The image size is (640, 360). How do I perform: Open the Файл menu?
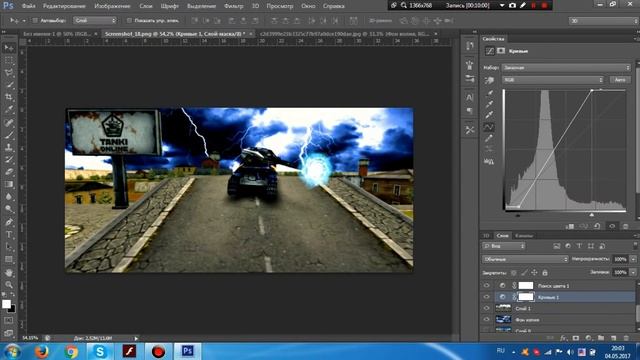coord(28,6)
